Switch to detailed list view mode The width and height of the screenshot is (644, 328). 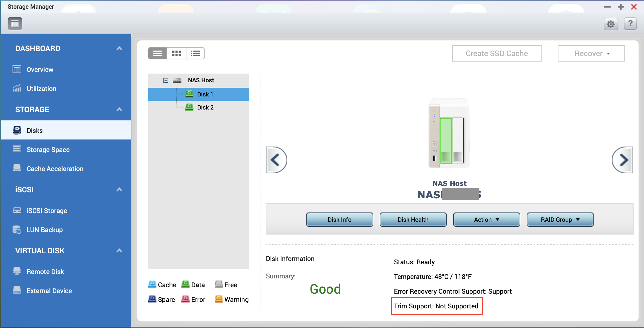click(x=195, y=53)
